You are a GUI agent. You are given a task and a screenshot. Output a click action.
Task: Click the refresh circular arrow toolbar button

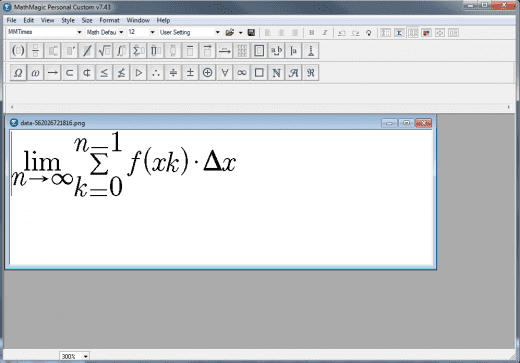click(x=369, y=33)
